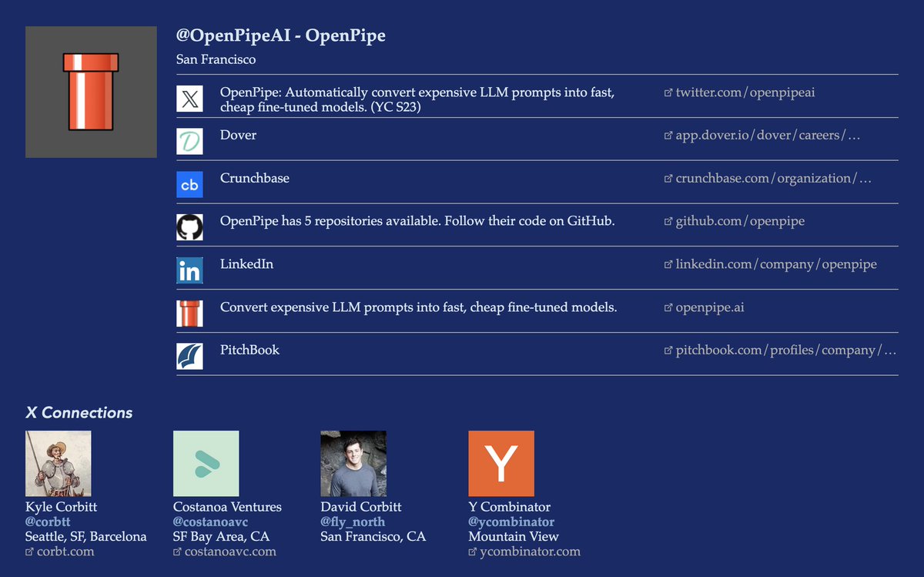Click 'SF Bay Area, CA' location
Image resolution: width=924 pixels, height=577 pixels.
(x=222, y=536)
